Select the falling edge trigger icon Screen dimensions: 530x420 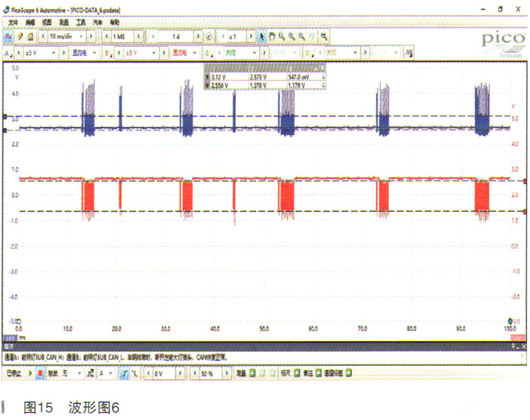[135, 373]
